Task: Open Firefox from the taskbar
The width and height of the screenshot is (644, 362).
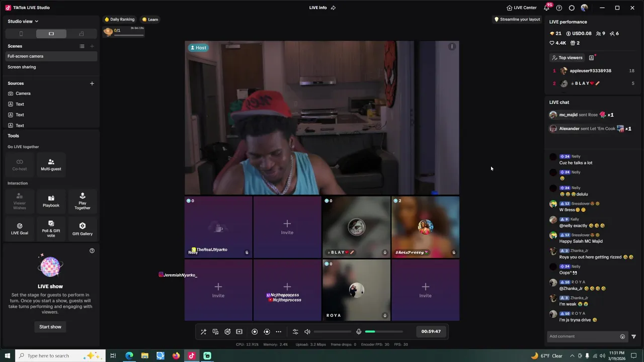Action: 176,355
